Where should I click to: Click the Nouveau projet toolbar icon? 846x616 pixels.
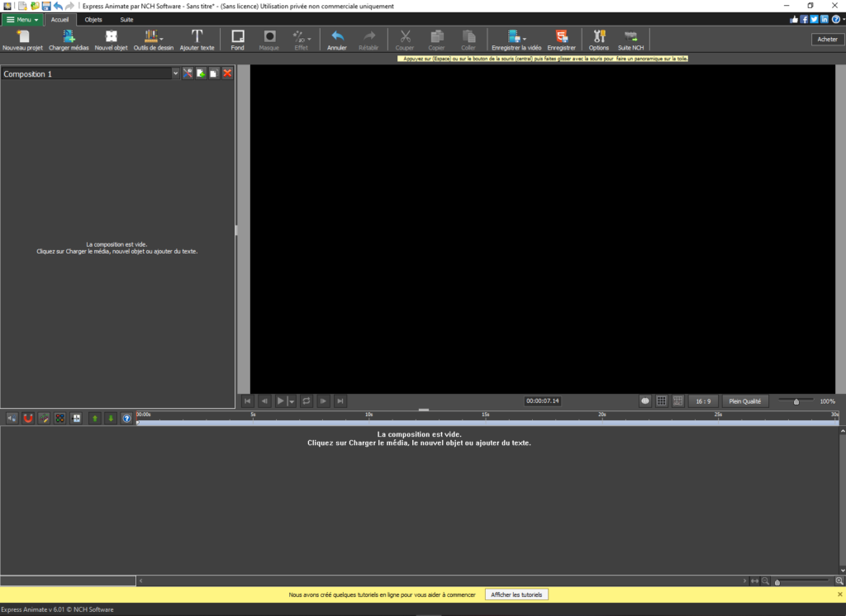[x=22, y=40]
